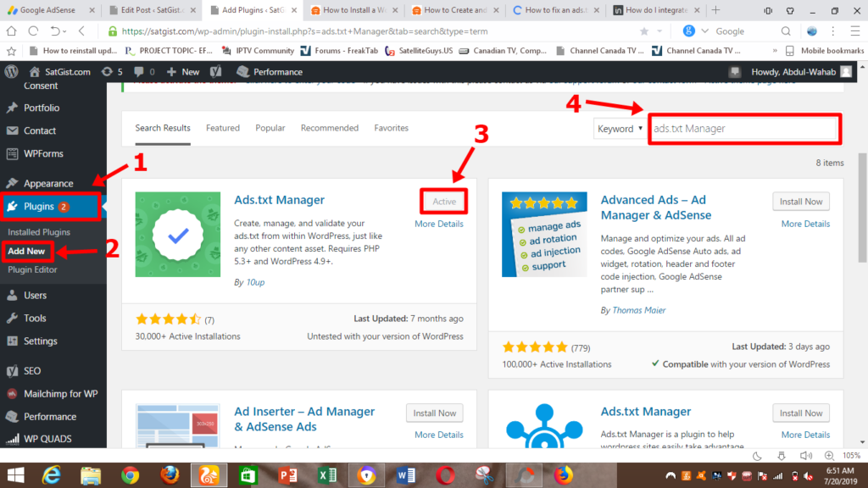Switch to Featured plugins tab
Viewport: 868px width, 488px height.
(x=223, y=128)
